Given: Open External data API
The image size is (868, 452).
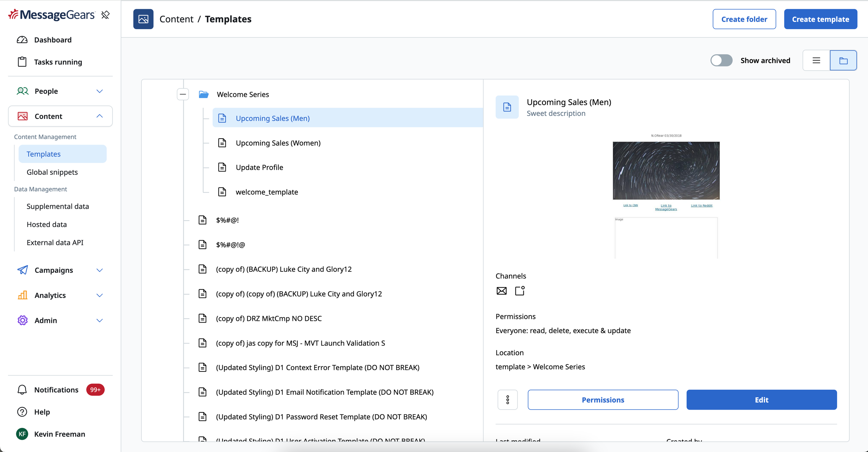Looking at the screenshot, I should click(55, 243).
